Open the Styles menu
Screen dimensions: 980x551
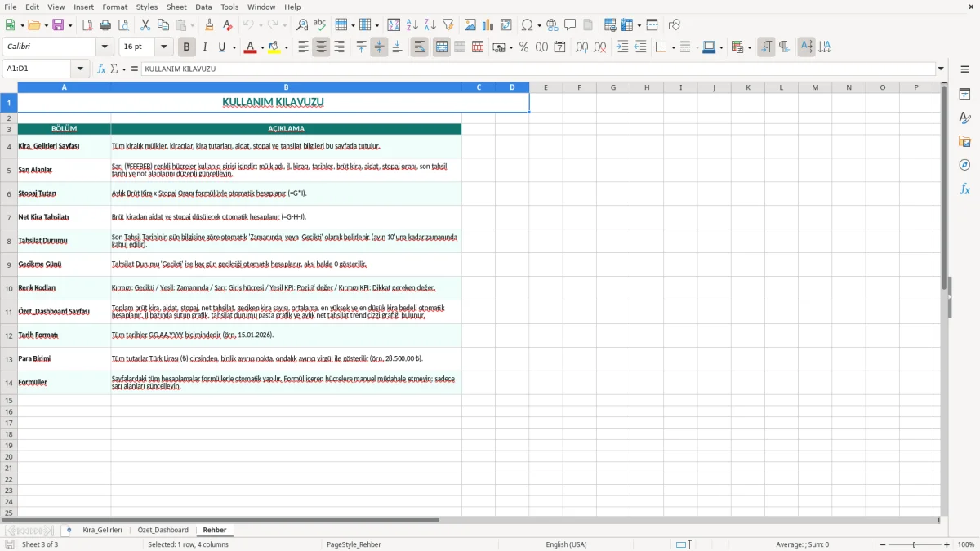point(147,7)
